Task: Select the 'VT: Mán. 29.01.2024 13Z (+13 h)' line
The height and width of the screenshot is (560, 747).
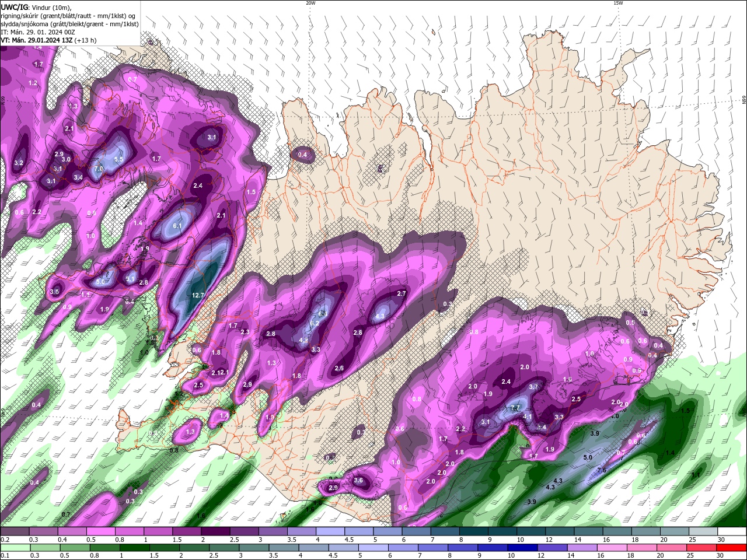Action: 48,40
